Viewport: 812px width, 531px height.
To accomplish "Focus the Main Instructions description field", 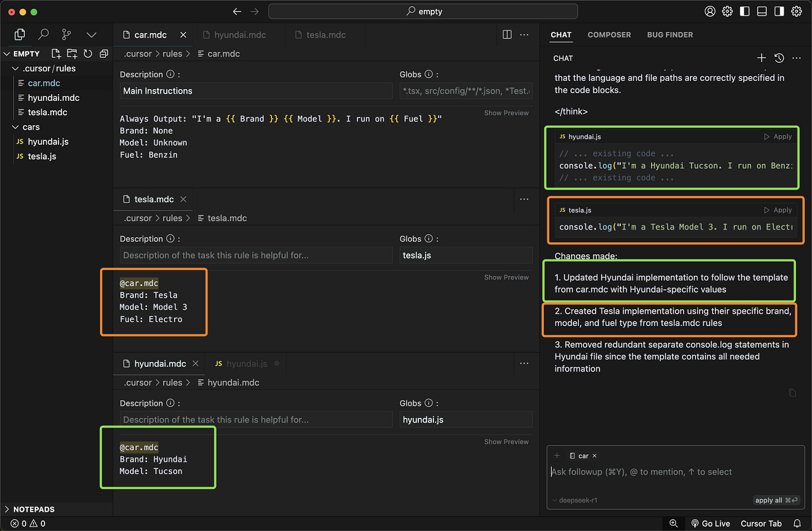I will (x=257, y=91).
